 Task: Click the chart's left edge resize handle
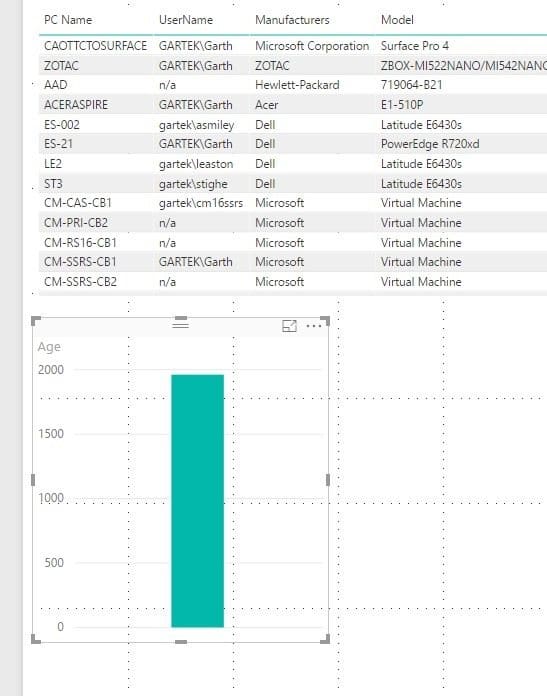pyautogui.click(x=33, y=480)
